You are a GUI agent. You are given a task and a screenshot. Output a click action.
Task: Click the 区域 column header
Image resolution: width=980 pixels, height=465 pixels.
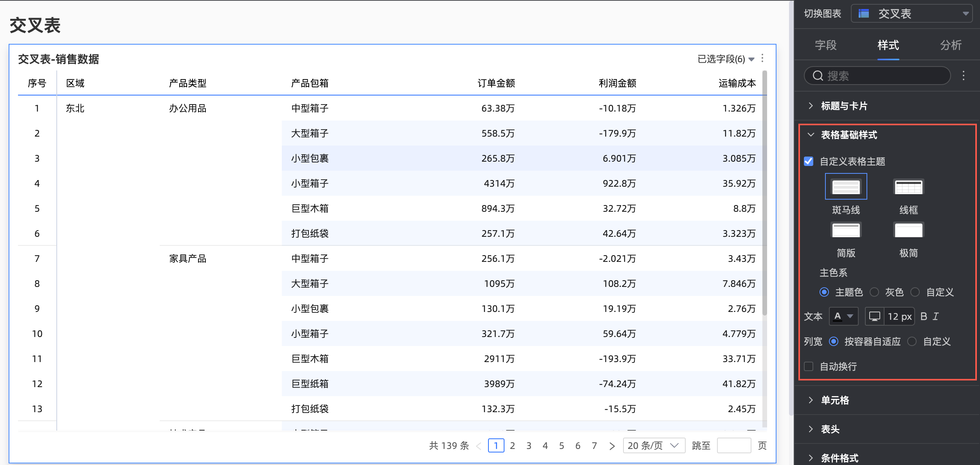click(75, 83)
